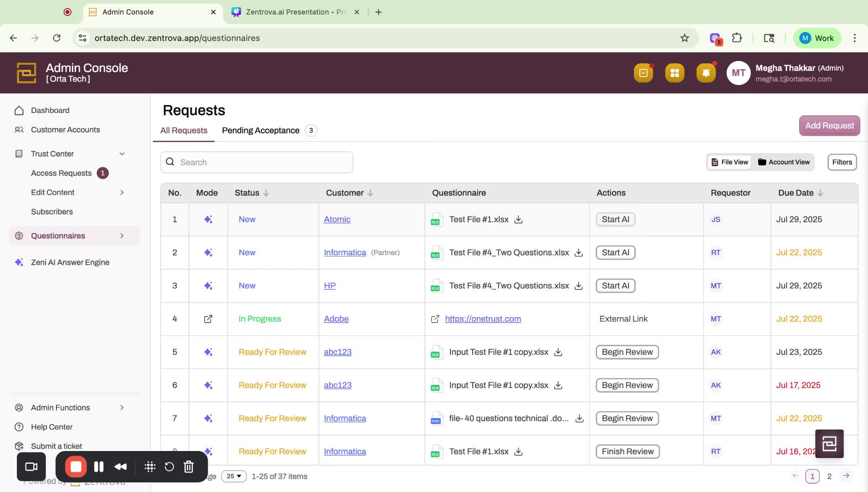868x492 pixels.
Task: Go to page 2 of results
Action: 829,477
